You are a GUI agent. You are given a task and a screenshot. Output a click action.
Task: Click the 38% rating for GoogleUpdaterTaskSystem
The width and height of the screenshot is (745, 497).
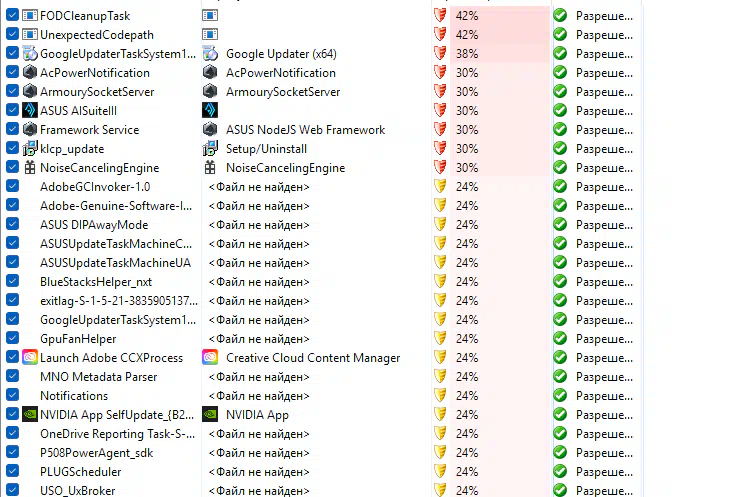pyautogui.click(x=467, y=54)
